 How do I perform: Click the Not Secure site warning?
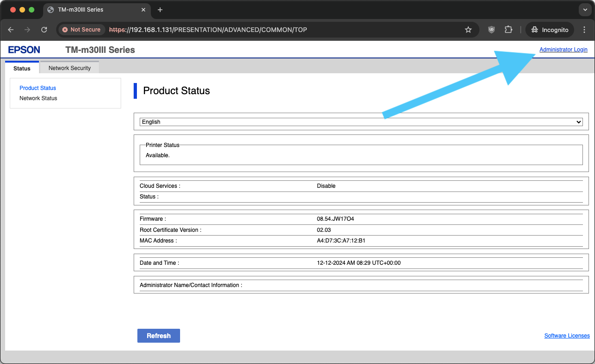coord(82,30)
